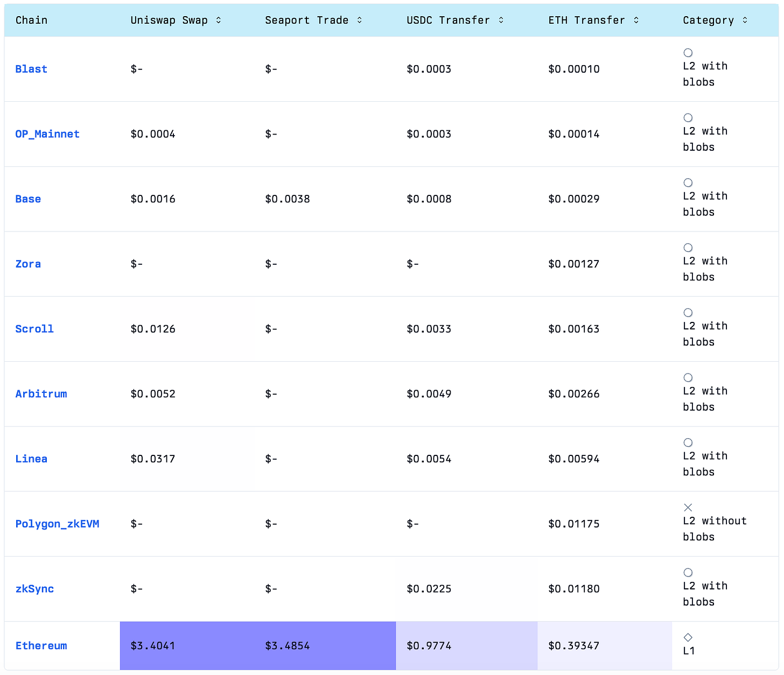
Task: Click the circle icon in OP_Mainnet row
Action: (x=688, y=118)
